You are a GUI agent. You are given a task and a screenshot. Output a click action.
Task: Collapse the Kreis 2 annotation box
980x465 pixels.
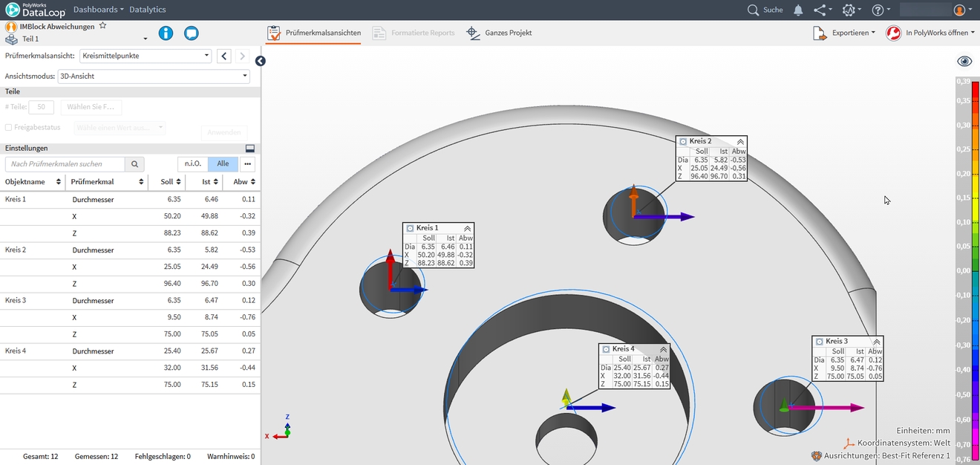click(x=740, y=141)
